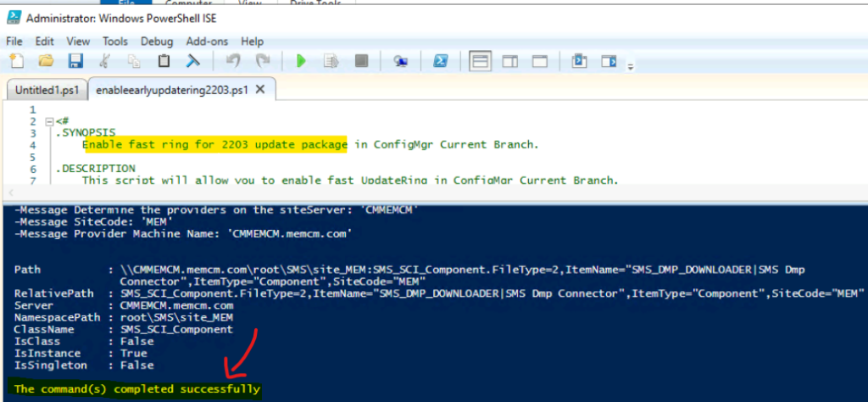Click 'The command(s) completed successfully' console line
The width and height of the screenshot is (868, 402).
point(137,388)
